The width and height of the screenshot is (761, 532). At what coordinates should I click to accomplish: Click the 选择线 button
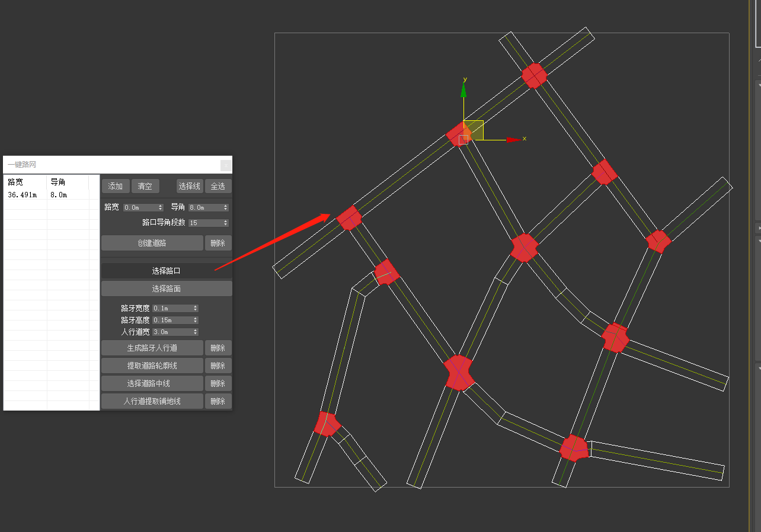pyautogui.click(x=190, y=186)
